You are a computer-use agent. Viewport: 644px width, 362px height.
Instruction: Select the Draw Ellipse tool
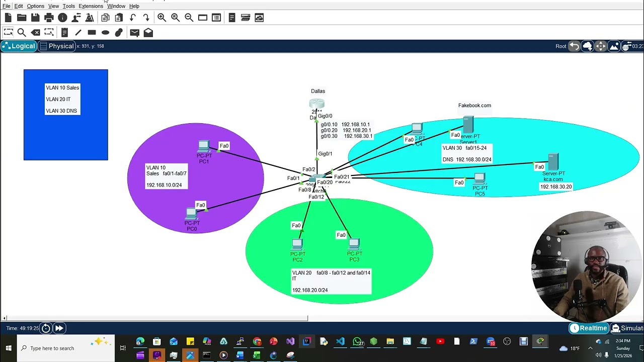(105, 32)
